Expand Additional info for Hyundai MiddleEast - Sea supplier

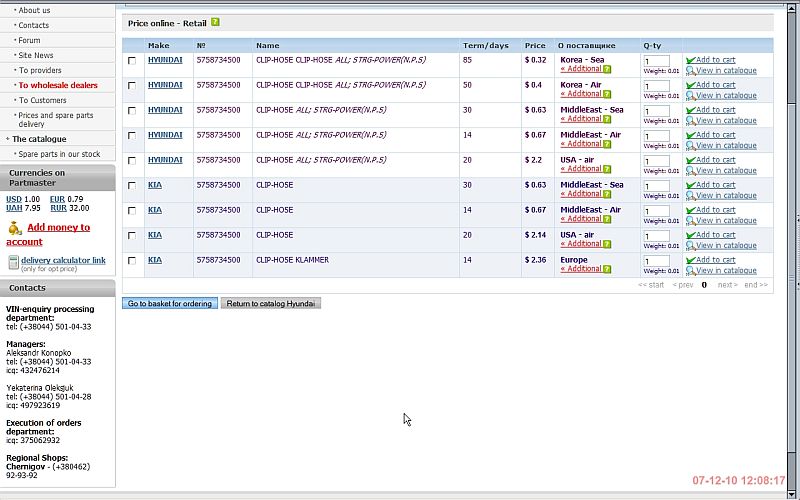pos(581,119)
